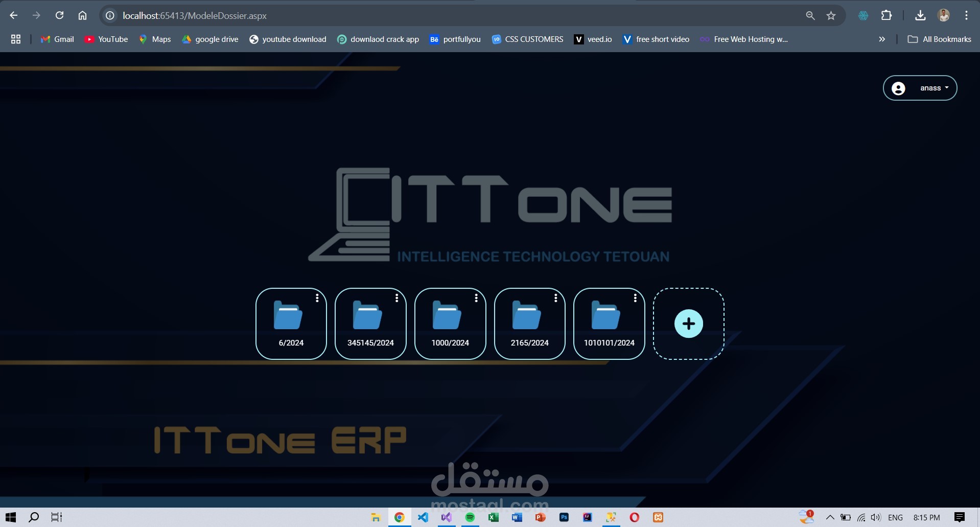Open free short video bookmark
This screenshot has width=980, height=527.
coord(656,39)
